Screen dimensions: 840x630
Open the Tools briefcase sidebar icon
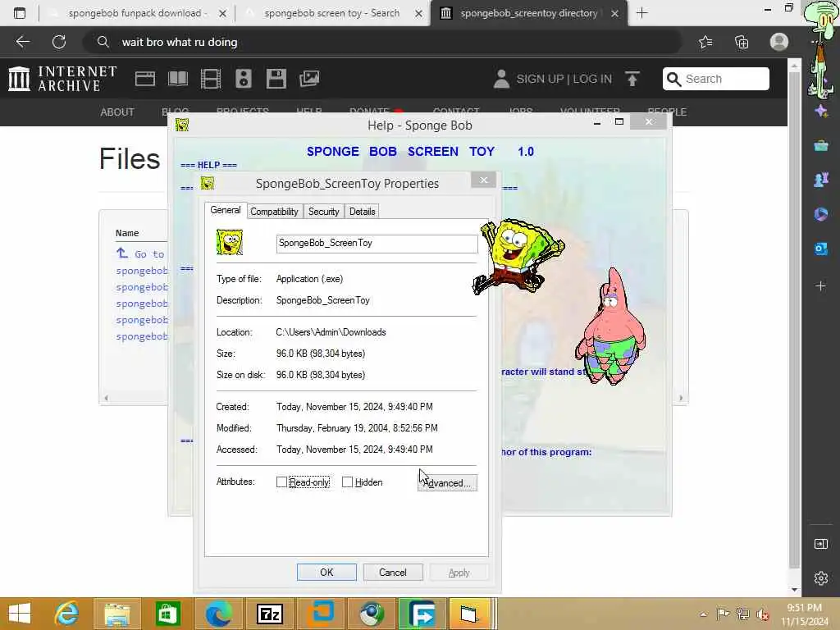(820, 146)
